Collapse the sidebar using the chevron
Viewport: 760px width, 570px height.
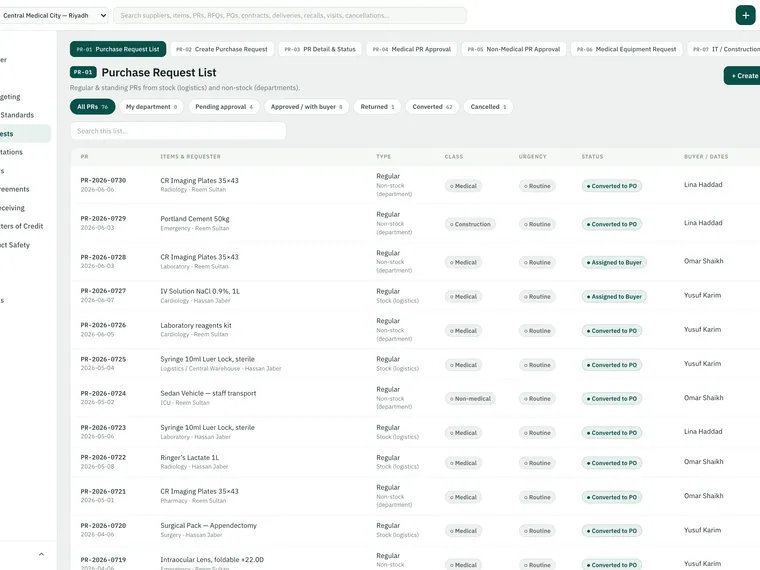(41, 554)
